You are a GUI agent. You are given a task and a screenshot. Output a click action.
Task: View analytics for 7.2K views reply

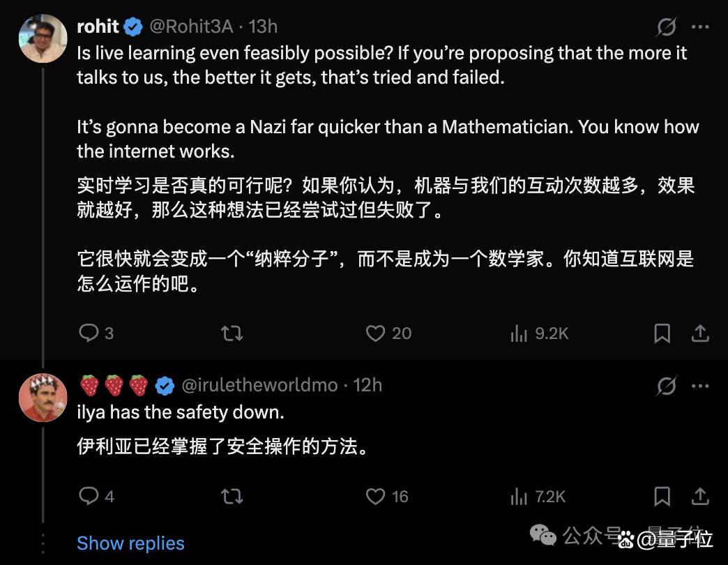pos(519,497)
